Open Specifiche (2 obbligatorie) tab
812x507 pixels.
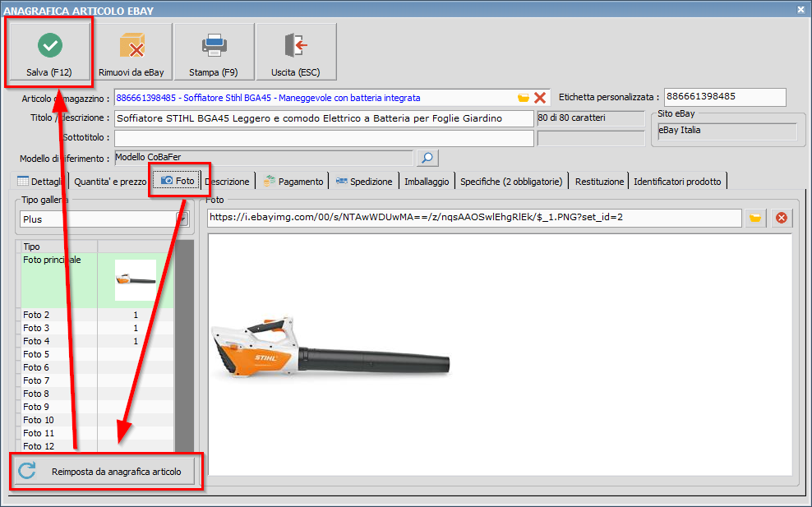511,182
